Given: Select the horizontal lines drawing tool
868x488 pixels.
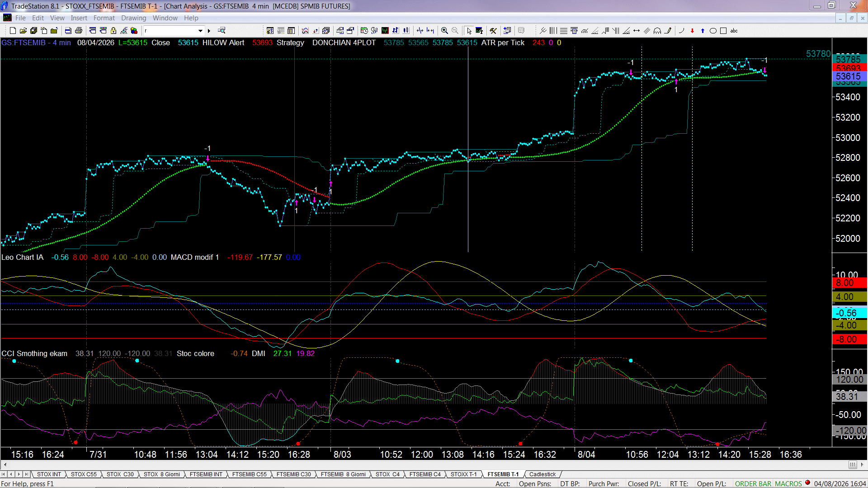Looking at the screenshot, I should click(564, 31).
